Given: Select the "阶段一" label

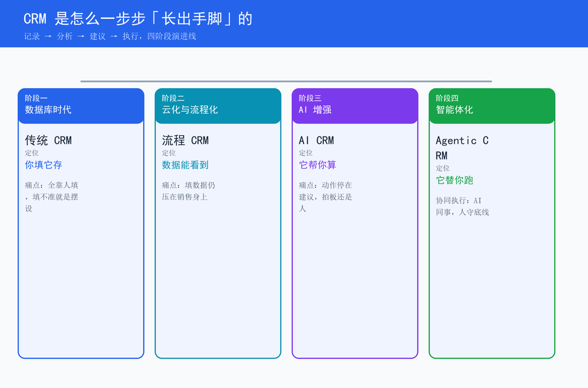Looking at the screenshot, I should tap(36, 98).
